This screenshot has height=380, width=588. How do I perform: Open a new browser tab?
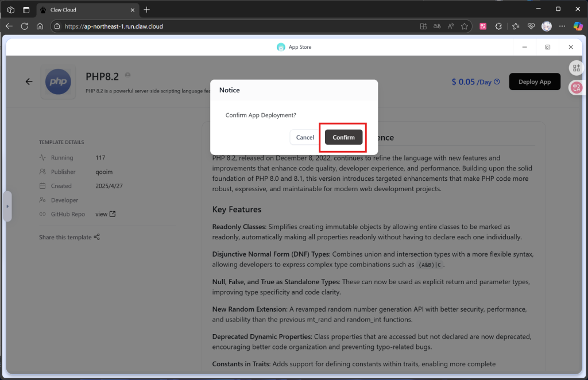point(146,10)
